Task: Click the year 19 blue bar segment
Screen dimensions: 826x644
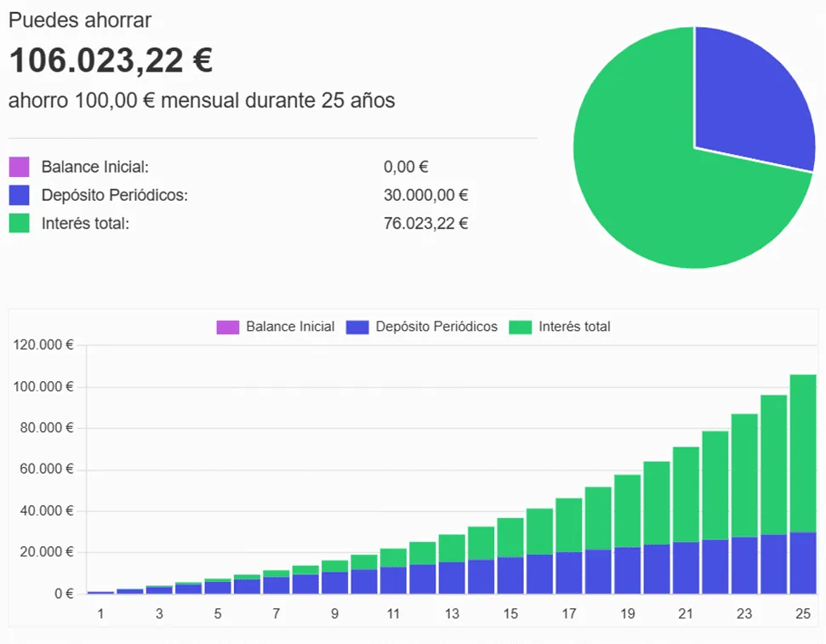Action: pyautogui.click(x=627, y=570)
